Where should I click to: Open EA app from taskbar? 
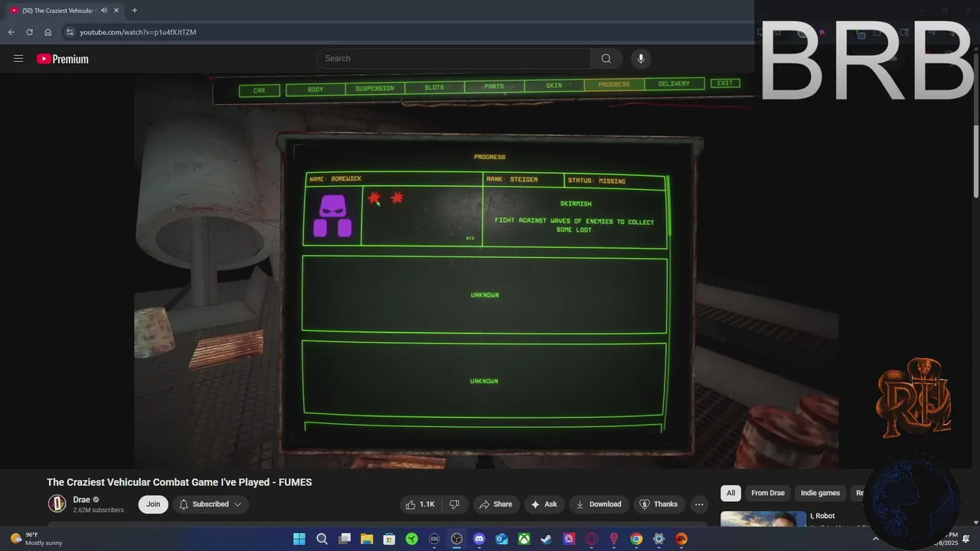click(x=681, y=539)
